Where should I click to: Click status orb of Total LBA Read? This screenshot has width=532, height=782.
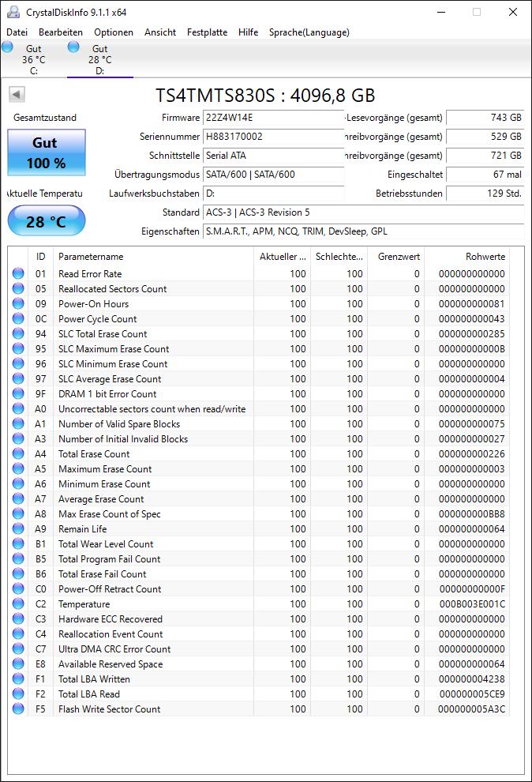tap(18, 694)
